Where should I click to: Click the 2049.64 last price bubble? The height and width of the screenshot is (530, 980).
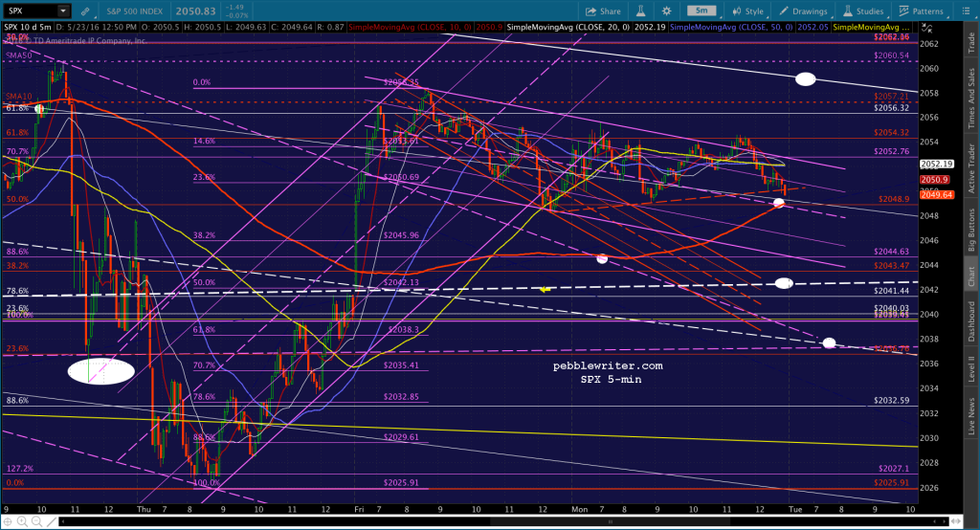tap(937, 195)
